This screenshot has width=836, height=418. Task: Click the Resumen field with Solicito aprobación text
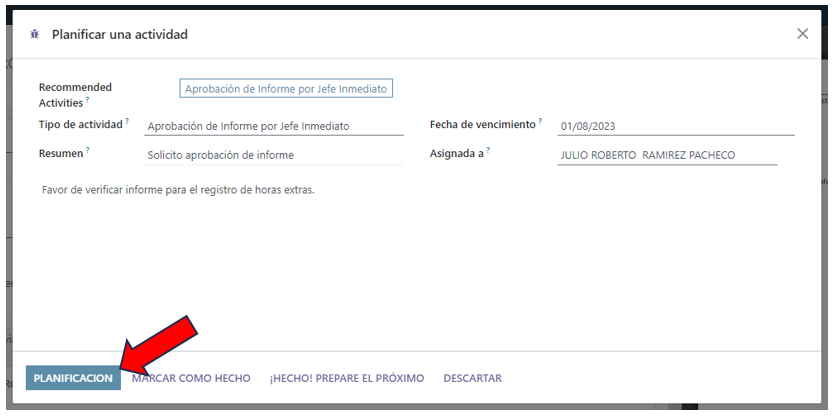pos(273,155)
